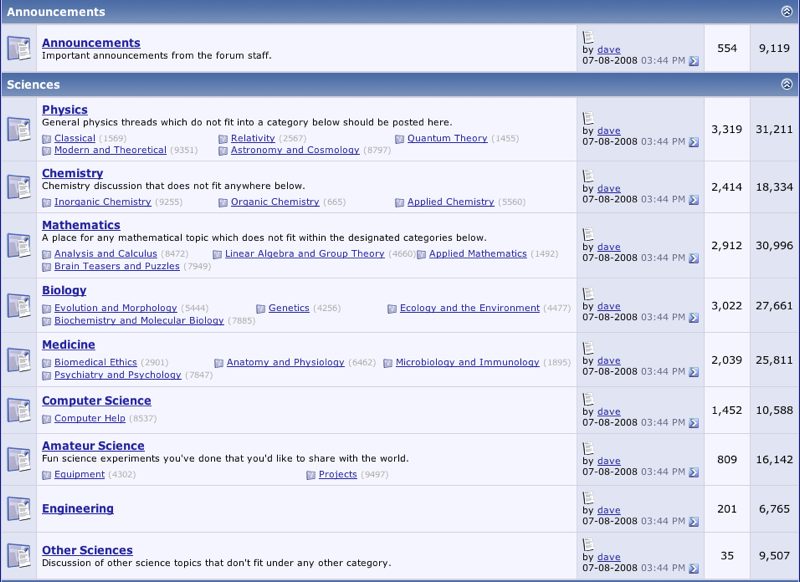Image resolution: width=800 pixels, height=582 pixels.
Task: Open Psychiatry and Psychology subforum
Action: (x=117, y=376)
